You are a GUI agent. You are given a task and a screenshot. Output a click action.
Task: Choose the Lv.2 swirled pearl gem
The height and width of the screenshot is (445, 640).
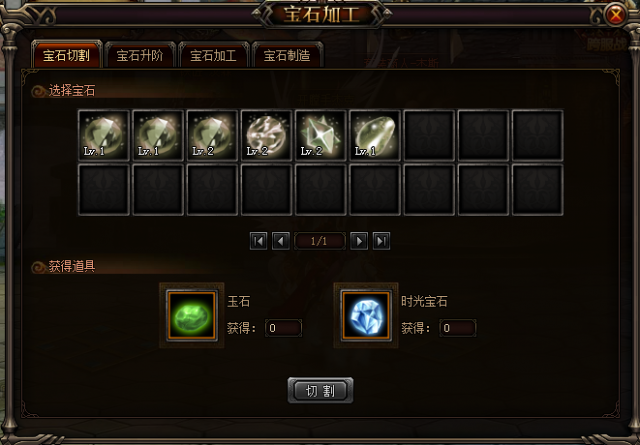tap(267, 135)
